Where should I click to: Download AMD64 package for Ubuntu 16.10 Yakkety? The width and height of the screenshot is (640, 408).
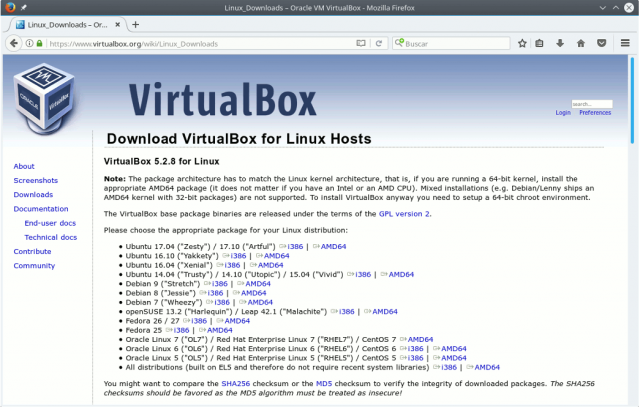[276, 256]
